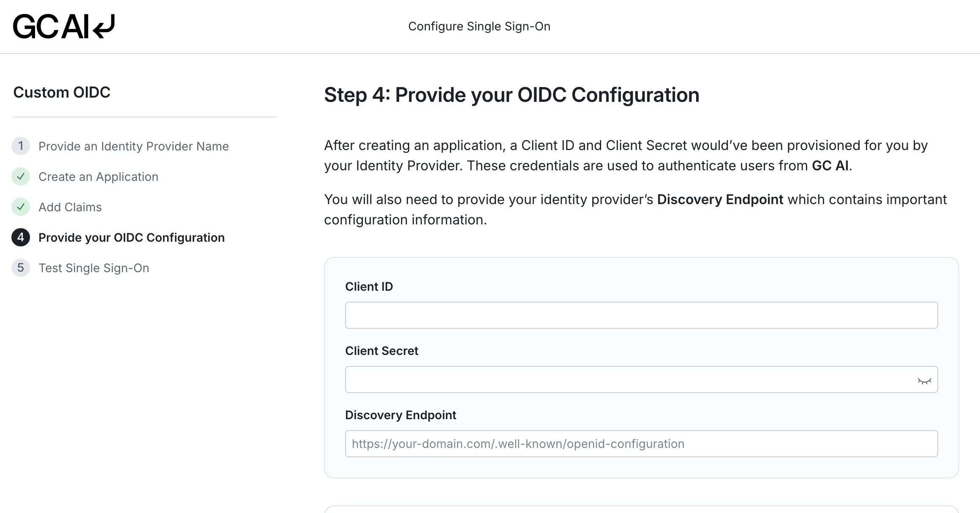Click the Custom OIDC sidebar heading
The width and height of the screenshot is (980, 513).
pos(62,92)
